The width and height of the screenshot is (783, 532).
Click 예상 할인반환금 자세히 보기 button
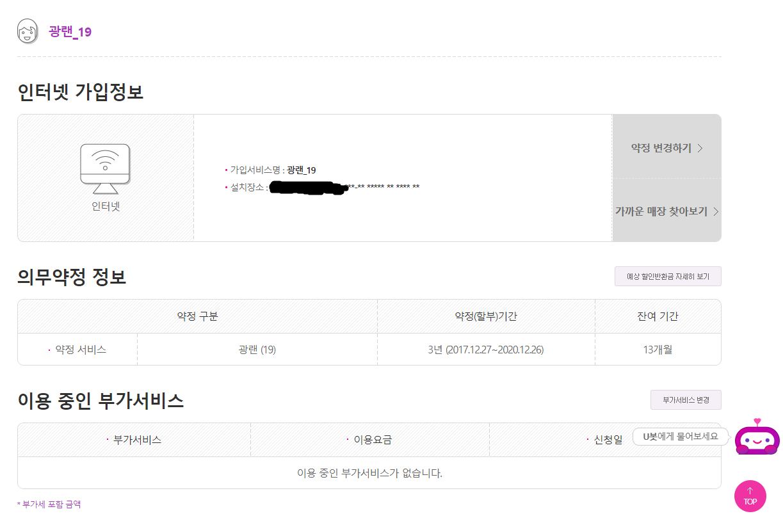tap(668, 277)
